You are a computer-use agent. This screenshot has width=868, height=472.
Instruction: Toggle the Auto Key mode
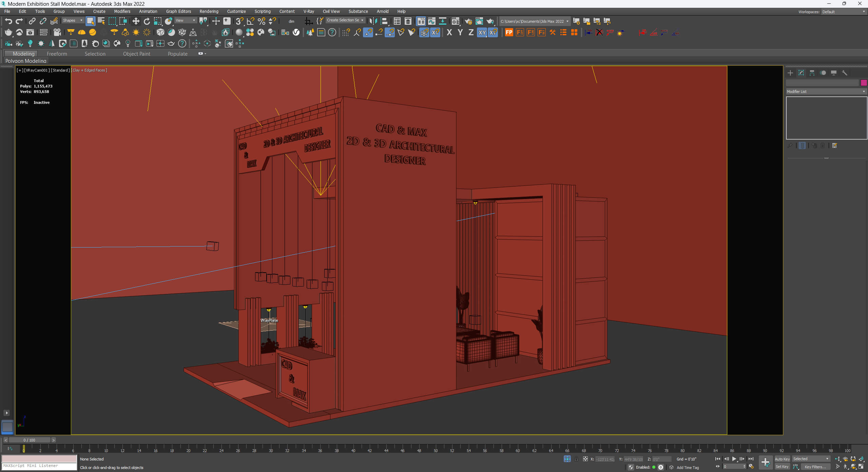(x=782, y=459)
